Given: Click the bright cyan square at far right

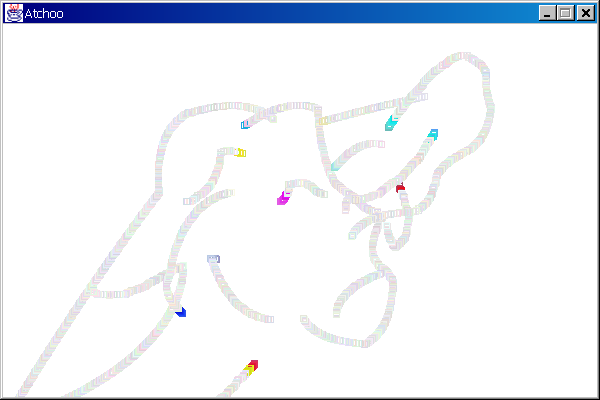Looking at the screenshot, I should click(433, 133).
